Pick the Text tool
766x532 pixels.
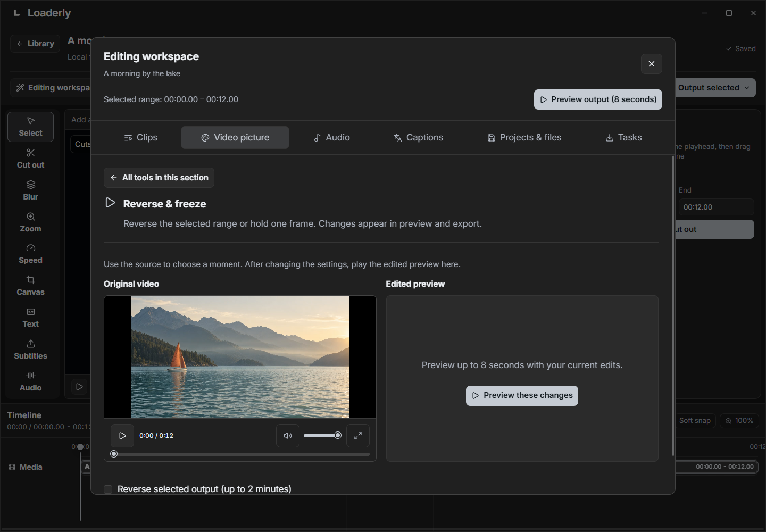coord(30,318)
